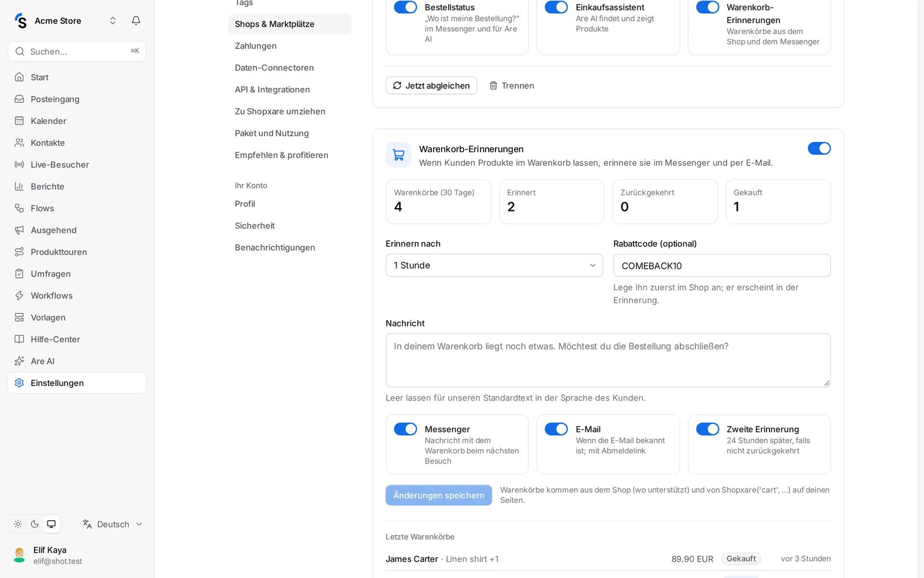
Task: Click Are AI sparkle icon
Action: tap(19, 361)
